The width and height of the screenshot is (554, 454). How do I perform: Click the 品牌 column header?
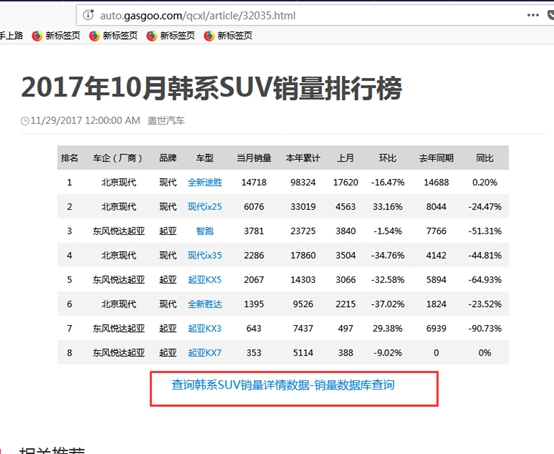[168, 158]
